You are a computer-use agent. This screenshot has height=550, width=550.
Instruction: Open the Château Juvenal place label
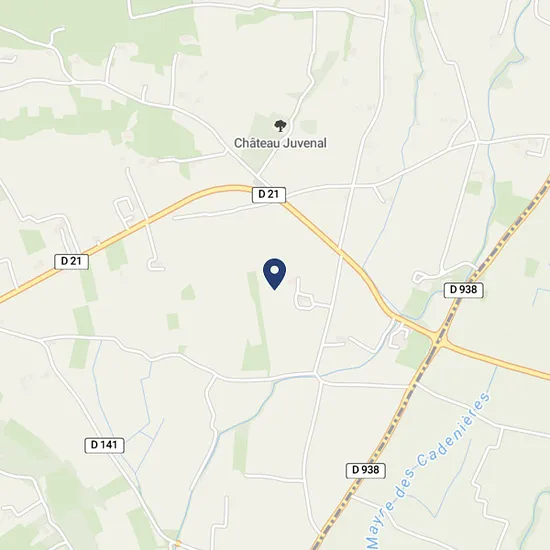coord(280,143)
